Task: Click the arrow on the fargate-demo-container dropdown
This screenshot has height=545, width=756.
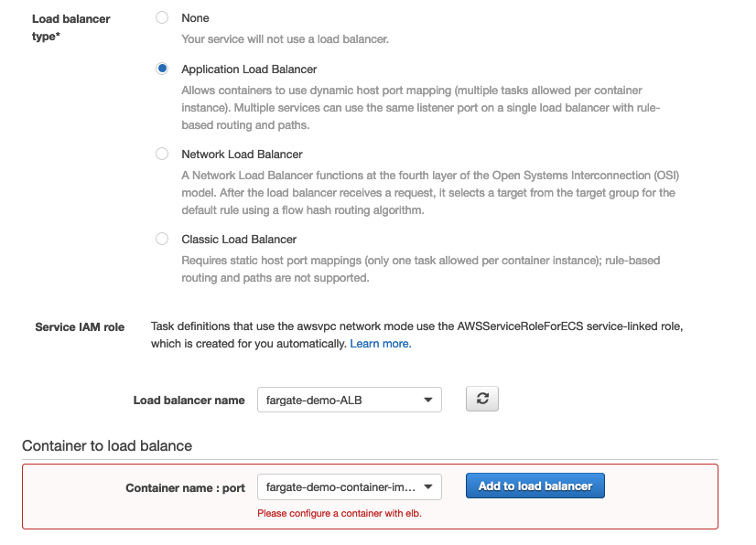Action: coord(429,486)
